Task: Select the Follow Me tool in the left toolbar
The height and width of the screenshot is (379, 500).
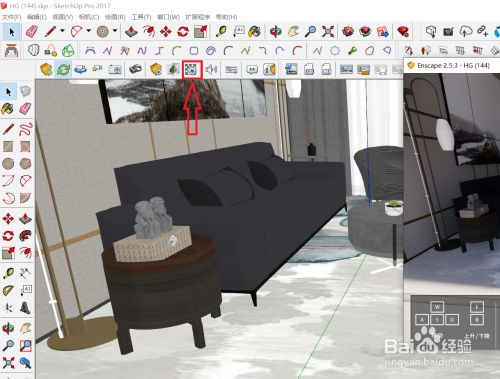Action: [25, 236]
